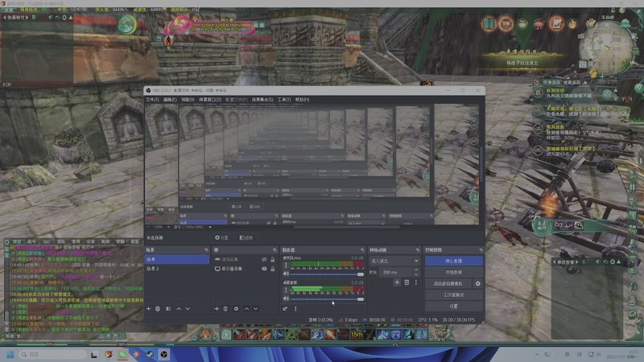Screen dimensions: 644x362
Task: Add a transition with the plus icon
Action: point(397,282)
